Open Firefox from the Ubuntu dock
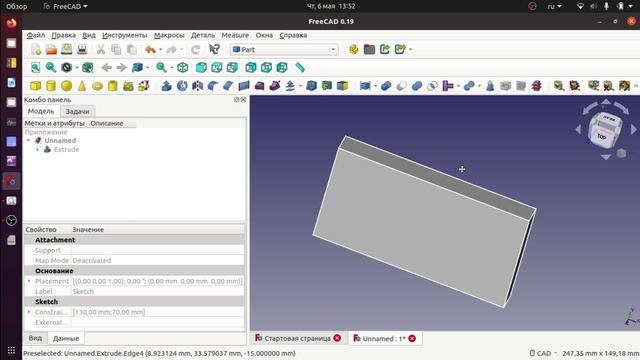The width and height of the screenshot is (640, 360). (x=11, y=23)
